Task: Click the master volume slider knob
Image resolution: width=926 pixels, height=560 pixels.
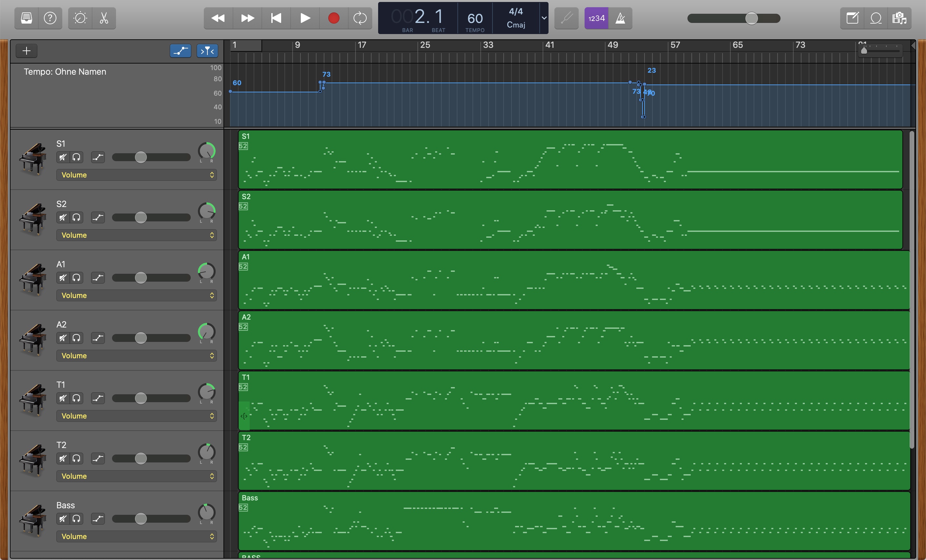Action: (x=751, y=18)
